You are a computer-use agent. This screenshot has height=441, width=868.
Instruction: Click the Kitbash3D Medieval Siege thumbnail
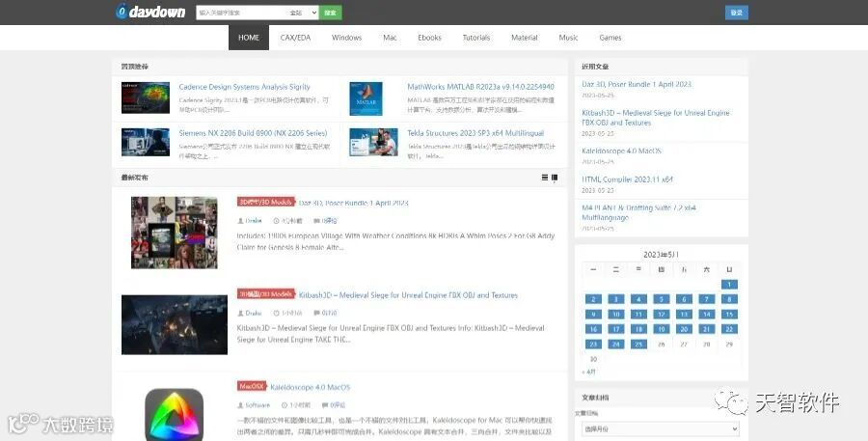click(x=175, y=324)
